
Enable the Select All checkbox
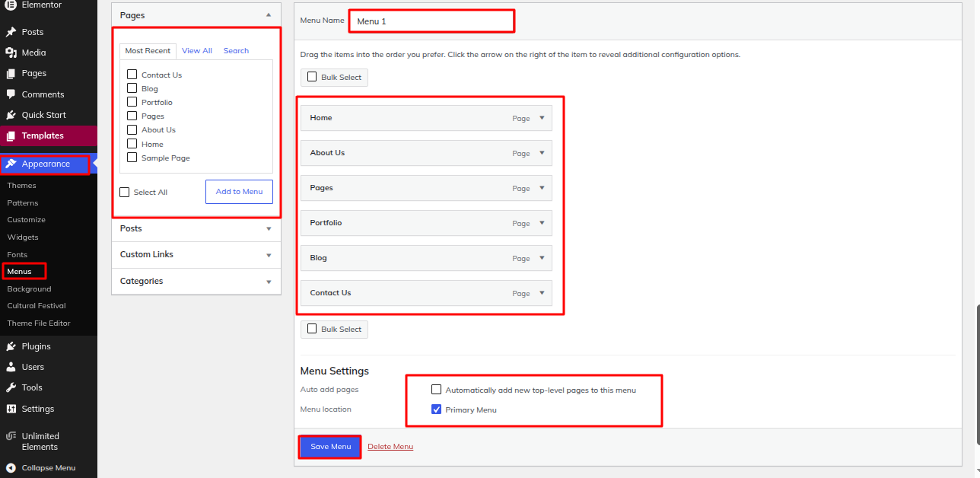(x=125, y=192)
